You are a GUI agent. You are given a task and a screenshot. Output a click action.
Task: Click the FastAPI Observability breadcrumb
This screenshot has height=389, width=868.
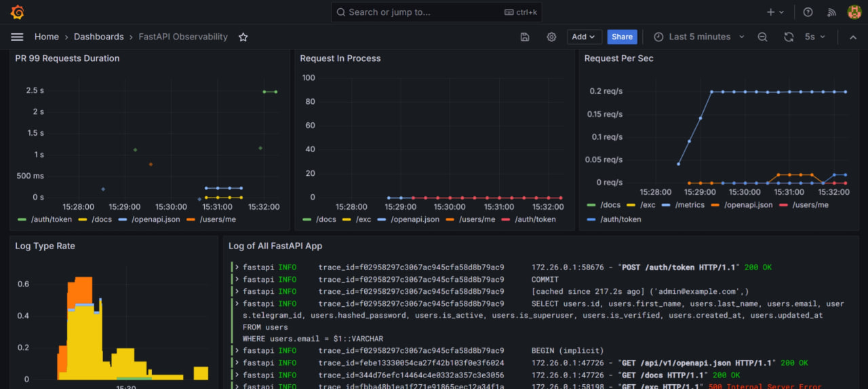click(183, 37)
